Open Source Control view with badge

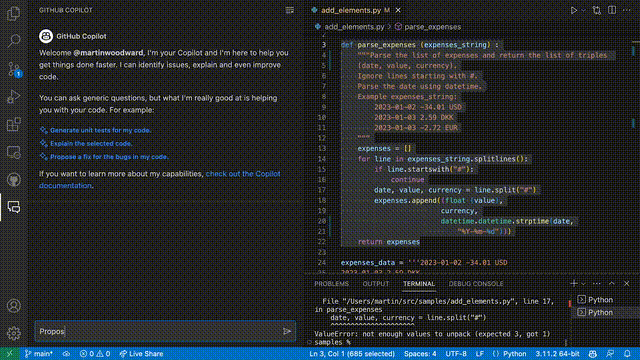coord(14,69)
